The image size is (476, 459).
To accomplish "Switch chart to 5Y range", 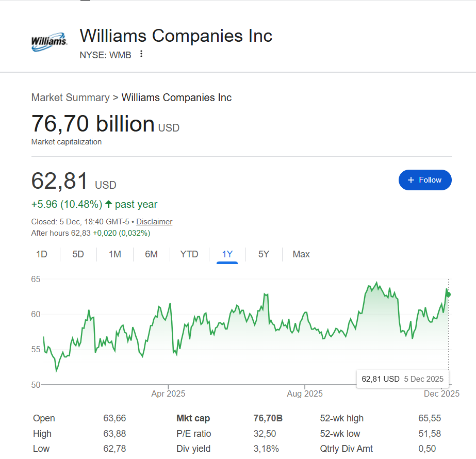I will click(x=264, y=254).
